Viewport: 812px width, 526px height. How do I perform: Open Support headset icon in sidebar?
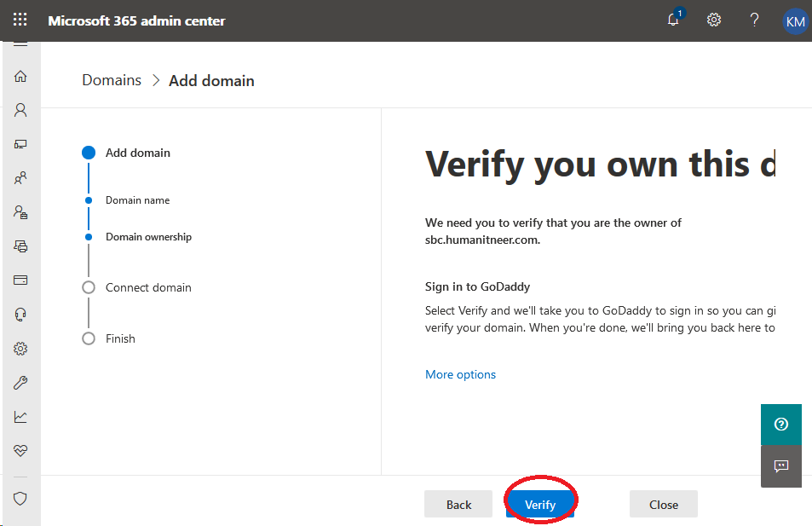pyautogui.click(x=20, y=315)
